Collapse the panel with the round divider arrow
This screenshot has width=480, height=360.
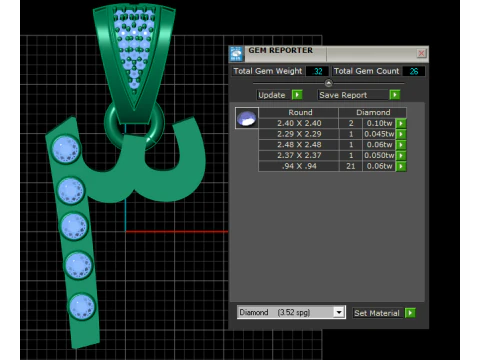coord(328,83)
